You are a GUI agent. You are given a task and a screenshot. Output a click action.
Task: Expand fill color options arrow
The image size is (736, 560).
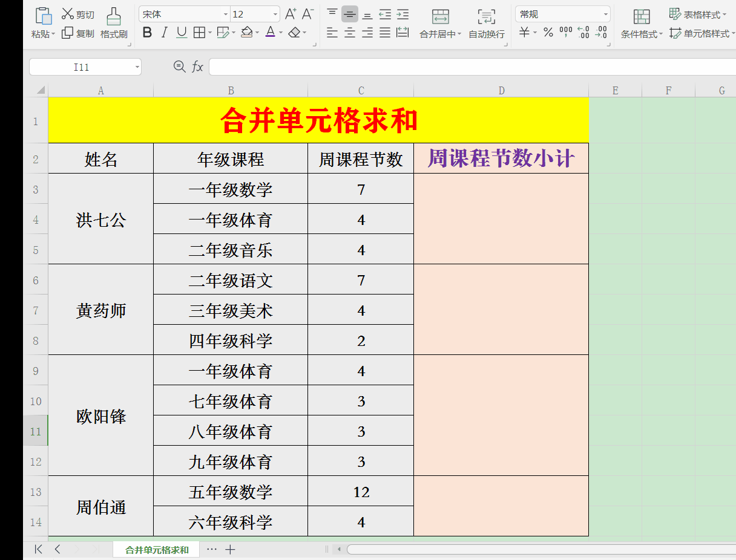tap(257, 33)
